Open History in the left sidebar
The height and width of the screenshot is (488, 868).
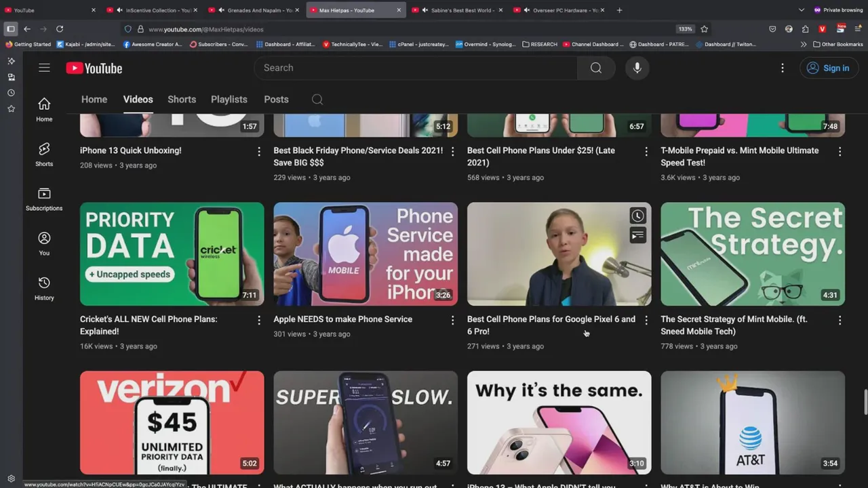44,288
